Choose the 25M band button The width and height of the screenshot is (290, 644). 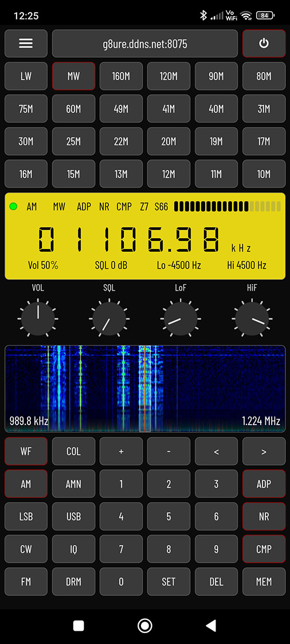pos(73,142)
